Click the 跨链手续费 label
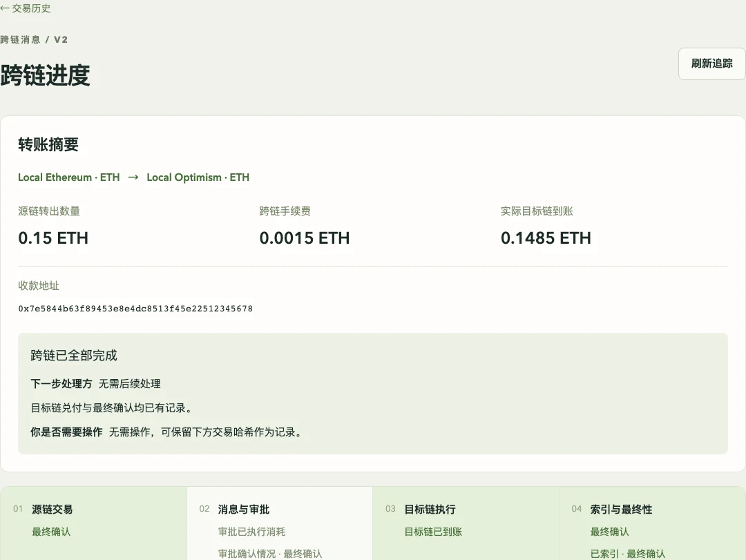Image resolution: width=746 pixels, height=560 pixels. coord(285,211)
